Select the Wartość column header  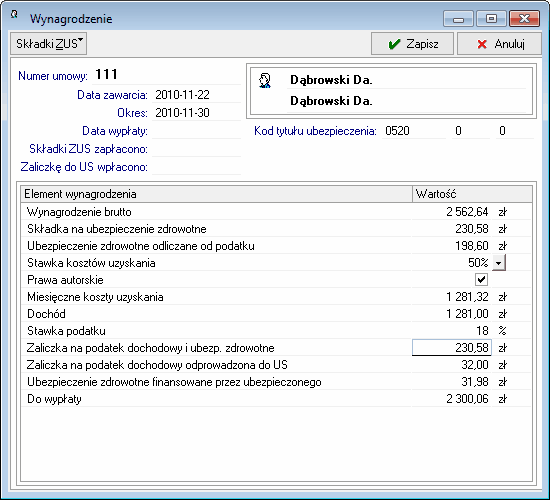coord(472,194)
